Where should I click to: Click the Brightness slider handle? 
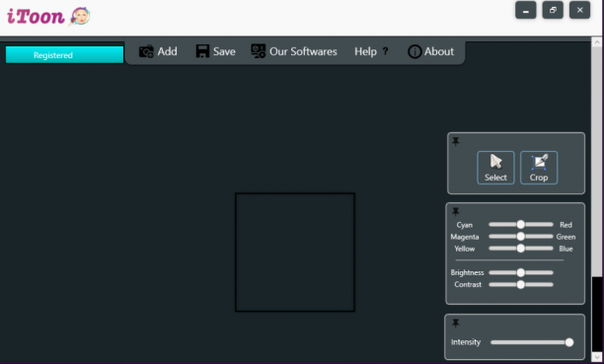click(520, 272)
